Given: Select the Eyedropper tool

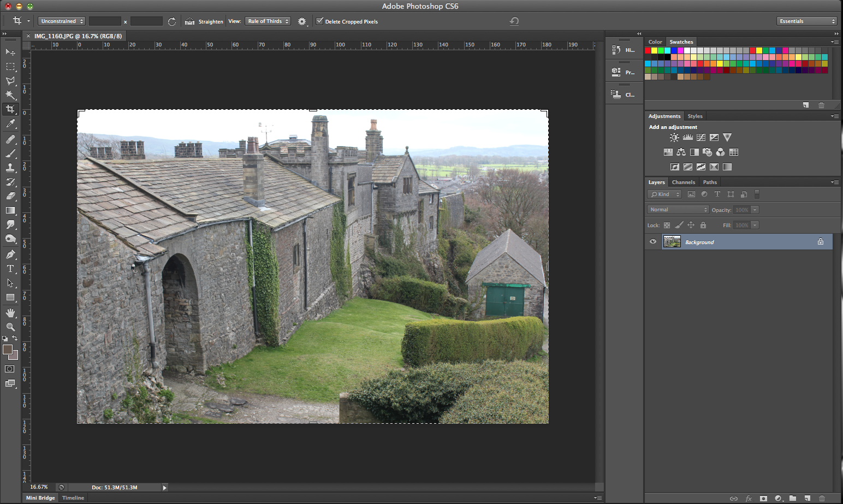Looking at the screenshot, I should [x=10, y=124].
